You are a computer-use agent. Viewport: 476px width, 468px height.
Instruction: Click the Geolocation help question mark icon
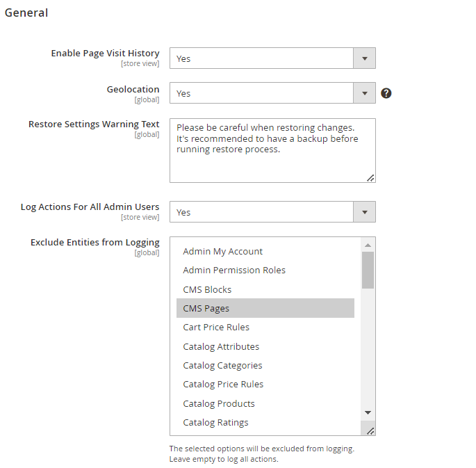click(386, 93)
